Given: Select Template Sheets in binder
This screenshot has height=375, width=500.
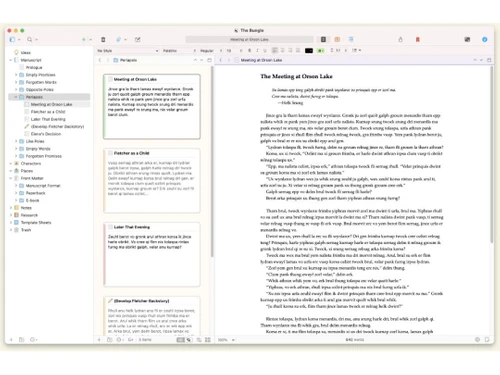Looking at the screenshot, I should point(36,222).
